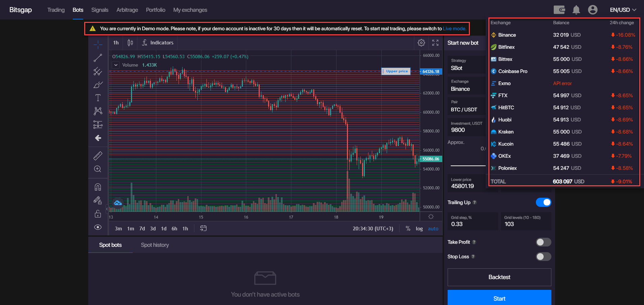
Task: Enable the Take Profit switch
Action: pos(544,242)
